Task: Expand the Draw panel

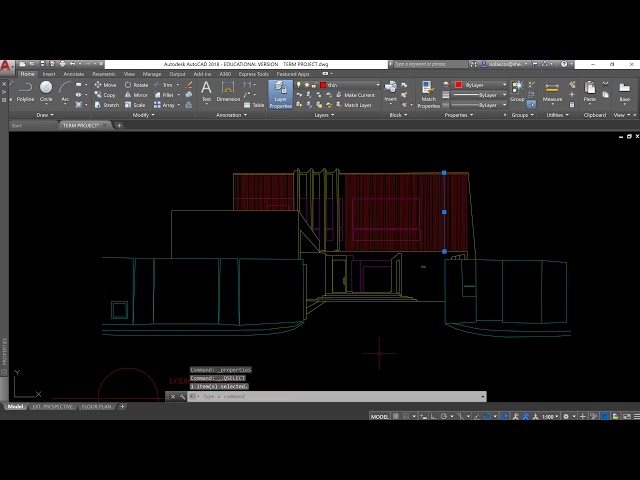Action: (45, 115)
